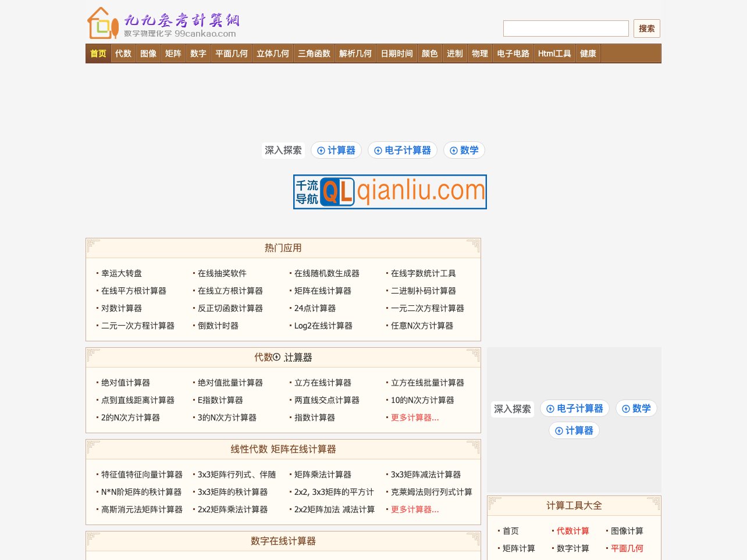Select the Html工具 tab
Image resolution: width=747 pixels, height=560 pixels.
554,53
